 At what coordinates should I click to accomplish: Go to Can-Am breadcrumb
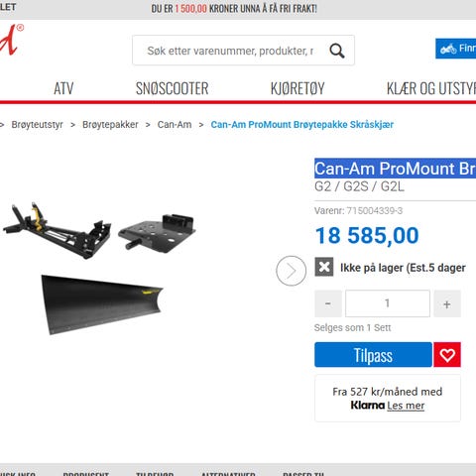[x=175, y=125]
